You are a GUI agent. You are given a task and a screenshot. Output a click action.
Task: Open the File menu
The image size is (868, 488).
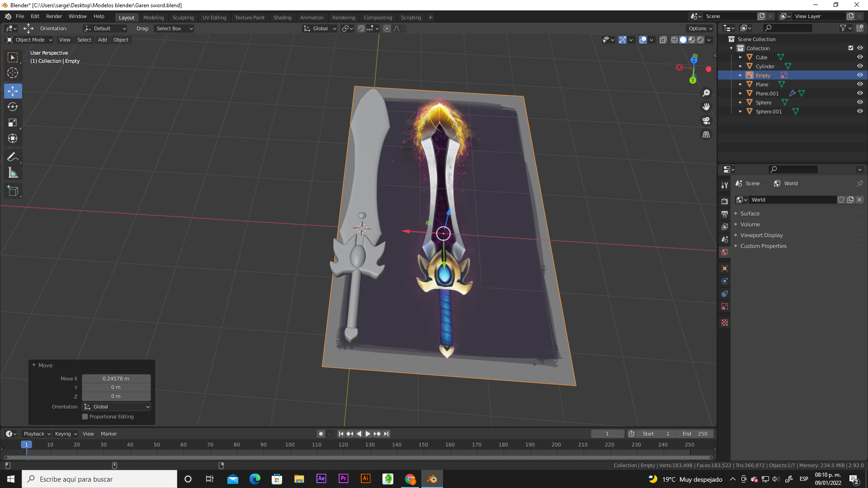point(20,16)
